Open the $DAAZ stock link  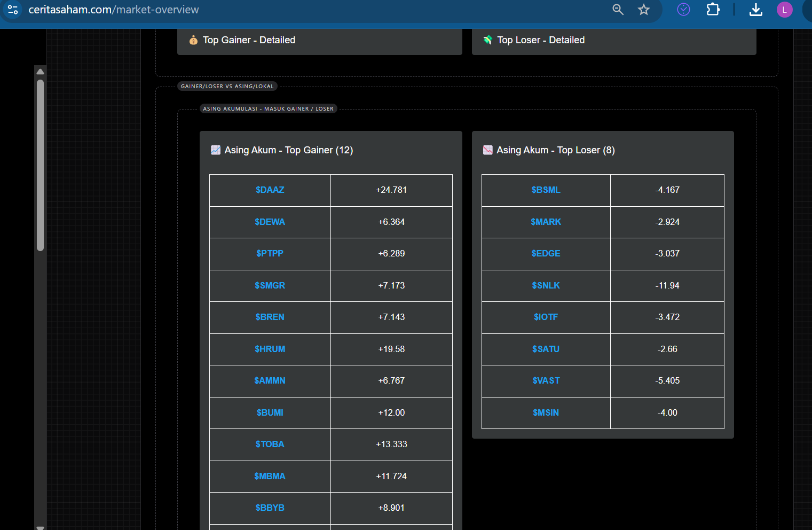click(x=270, y=190)
